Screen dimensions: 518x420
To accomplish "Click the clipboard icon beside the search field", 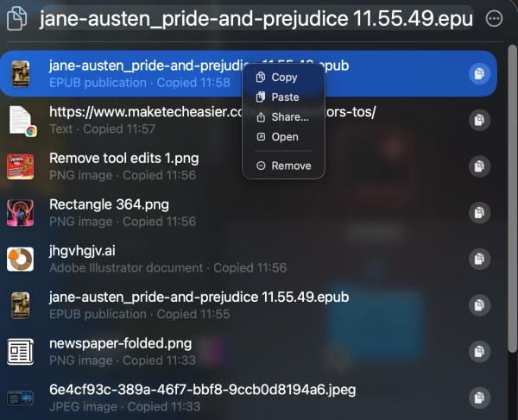I will coord(17,19).
